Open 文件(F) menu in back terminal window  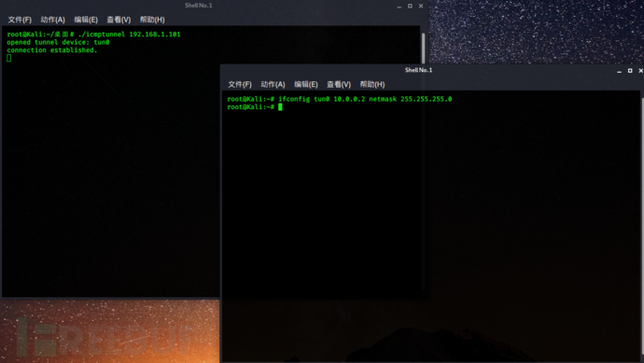20,20
